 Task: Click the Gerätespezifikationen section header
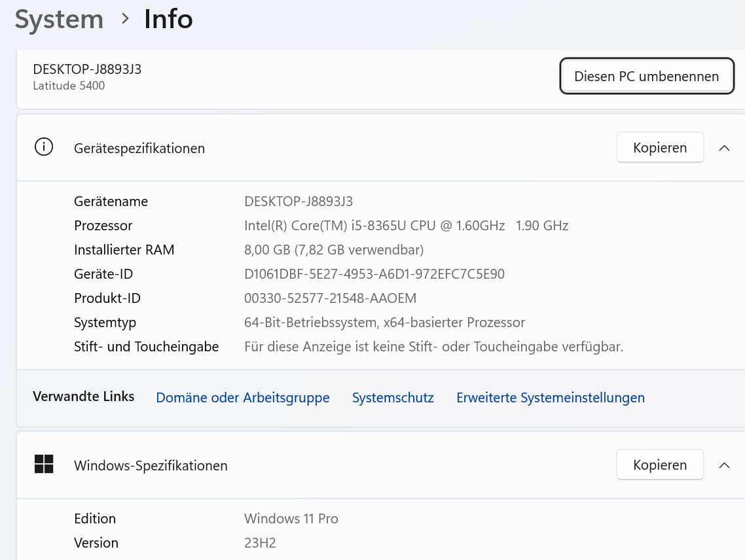tap(139, 149)
